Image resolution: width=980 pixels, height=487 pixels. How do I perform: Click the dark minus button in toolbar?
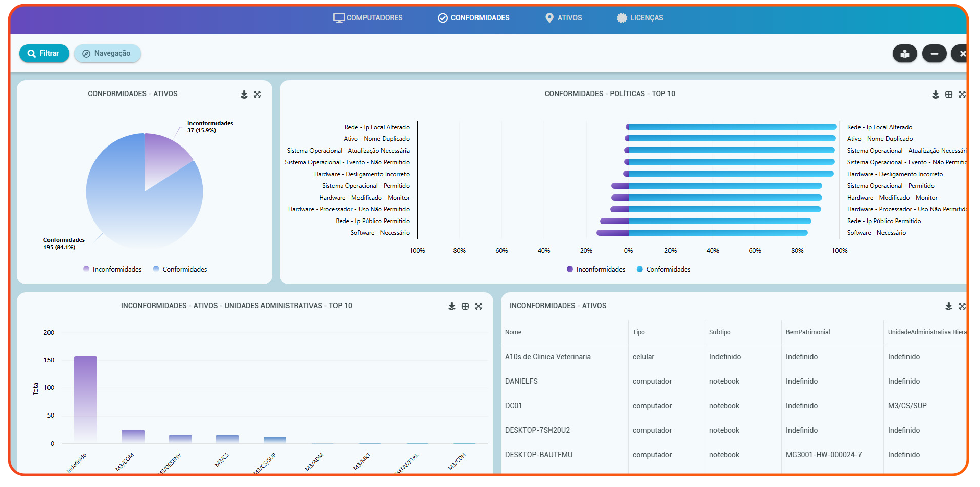[934, 54]
